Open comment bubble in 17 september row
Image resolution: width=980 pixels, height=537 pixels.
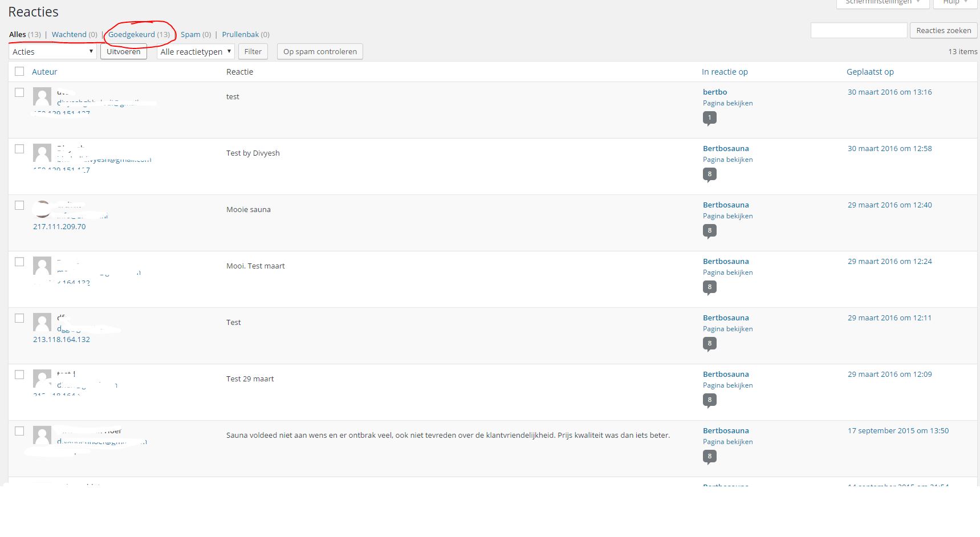[x=709, y=457]
